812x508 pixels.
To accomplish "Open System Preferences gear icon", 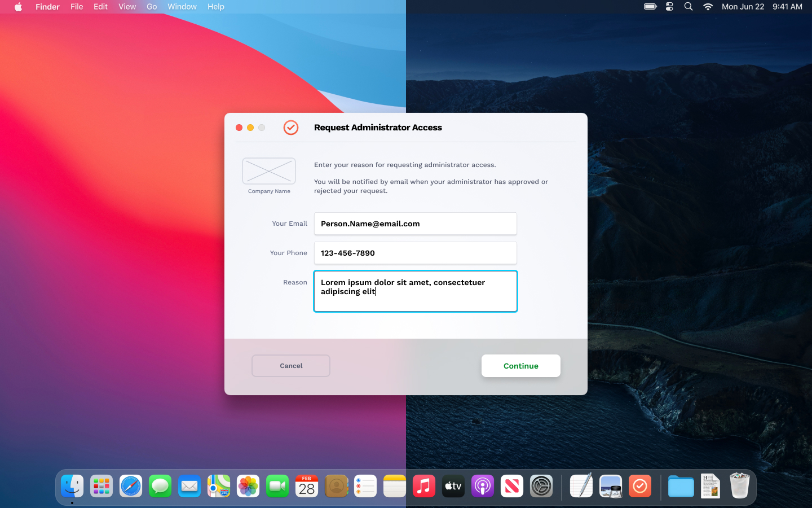I will [541, 486].
